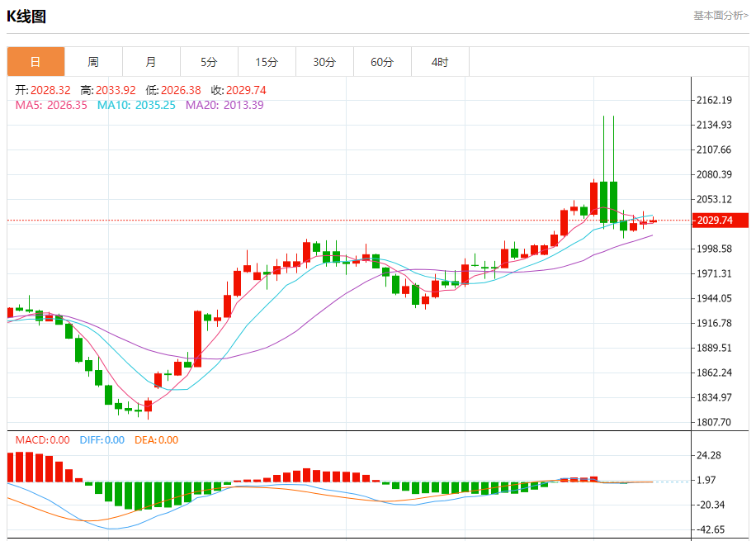Click the 2053.12 price axis label
Image resolution: width=756 pixels, height=541 pixels.
714,199
